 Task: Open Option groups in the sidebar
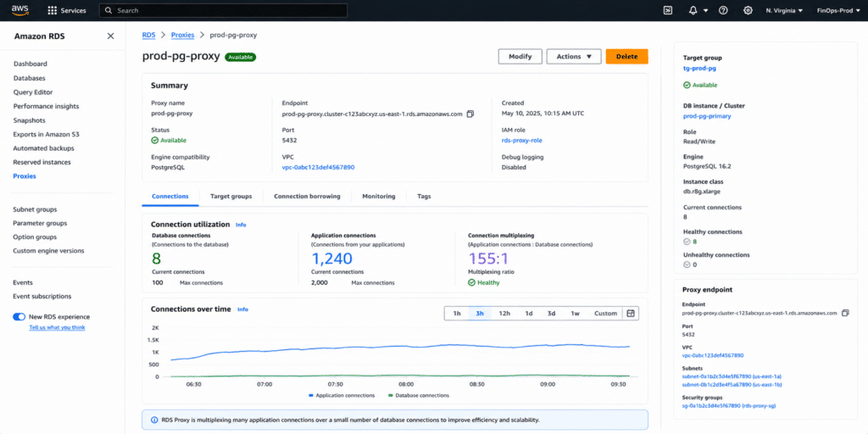[x=35, y=237]
